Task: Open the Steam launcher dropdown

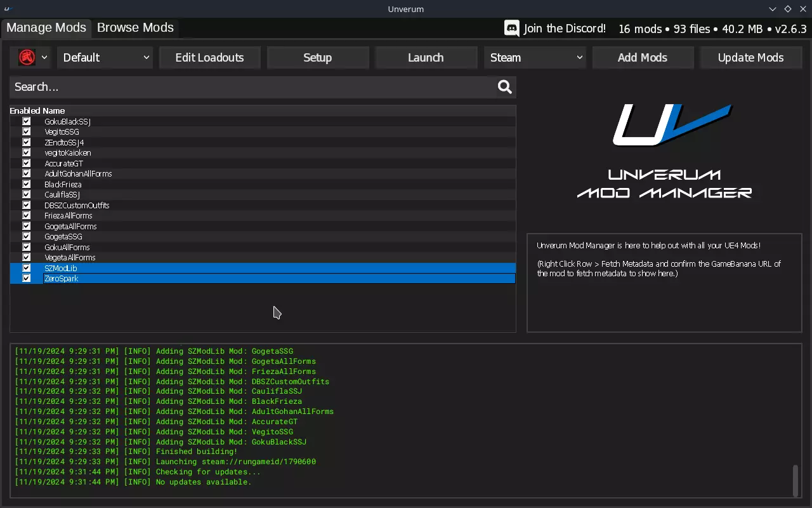Action: (x=535, y=57)
